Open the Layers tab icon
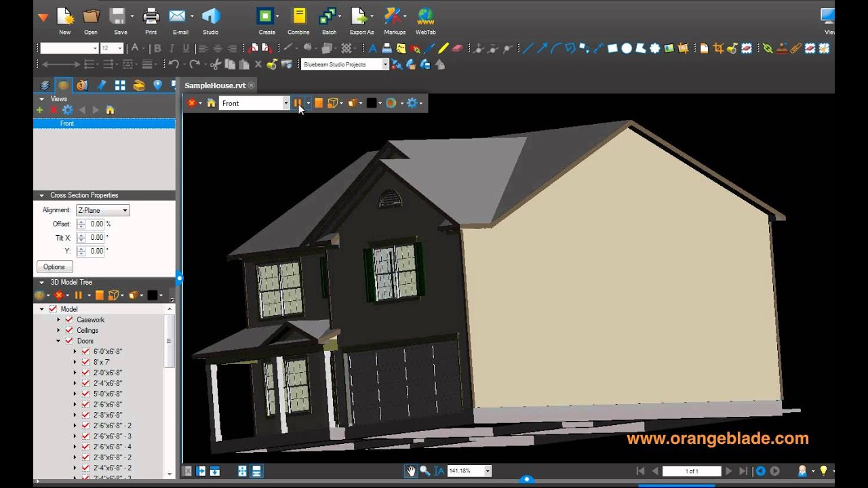Viewport: 868px width, 488px height. coord(44,85)
